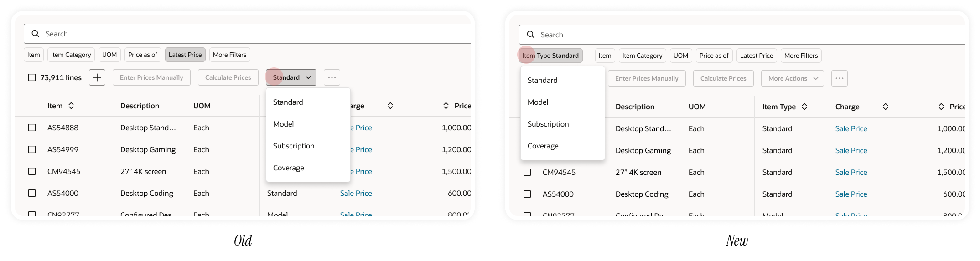980x261 pixels.
Task: Sort by the Item column in Old table
Action: [71, 106]
